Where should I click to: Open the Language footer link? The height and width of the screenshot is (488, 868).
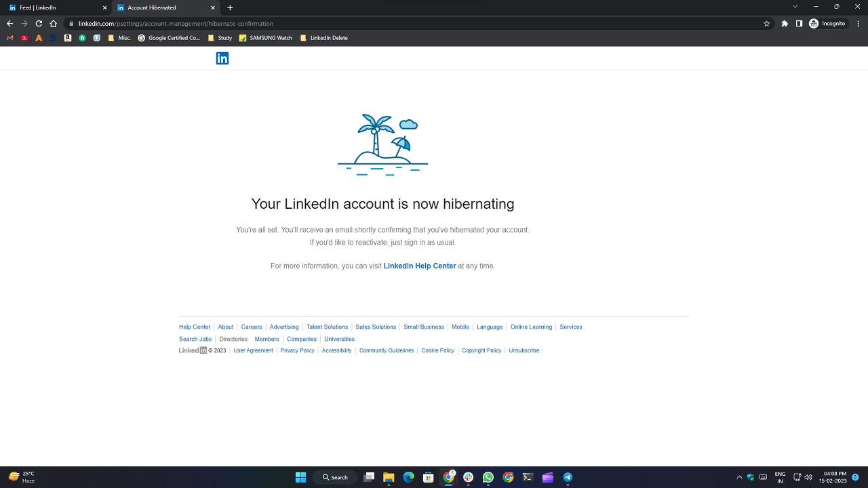click(490, 327)
